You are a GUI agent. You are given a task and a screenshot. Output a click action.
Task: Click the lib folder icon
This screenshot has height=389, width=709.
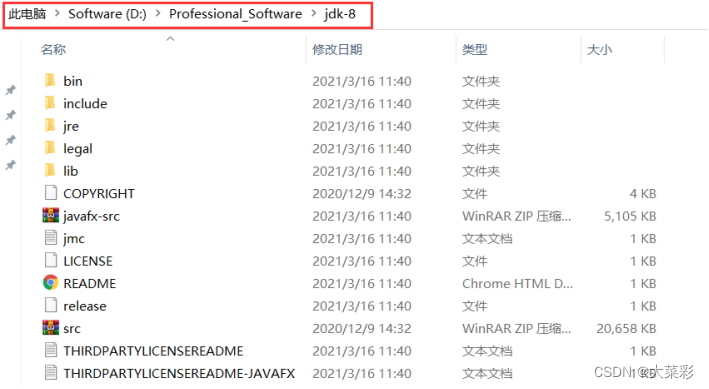(50, 170)
